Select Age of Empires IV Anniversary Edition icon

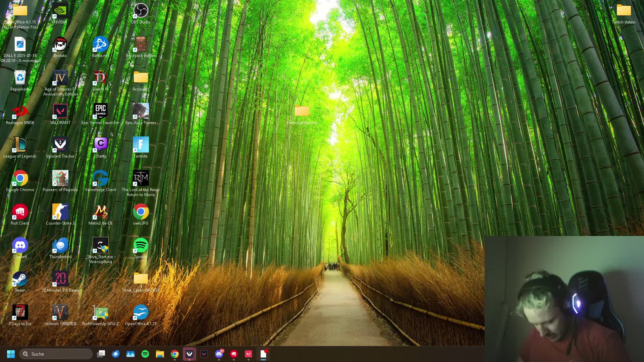(x=60, y=83)
